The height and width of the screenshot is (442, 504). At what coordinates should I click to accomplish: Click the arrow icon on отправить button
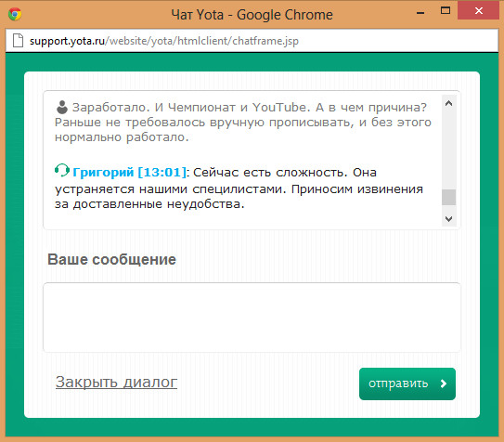[x=444, y=383]
